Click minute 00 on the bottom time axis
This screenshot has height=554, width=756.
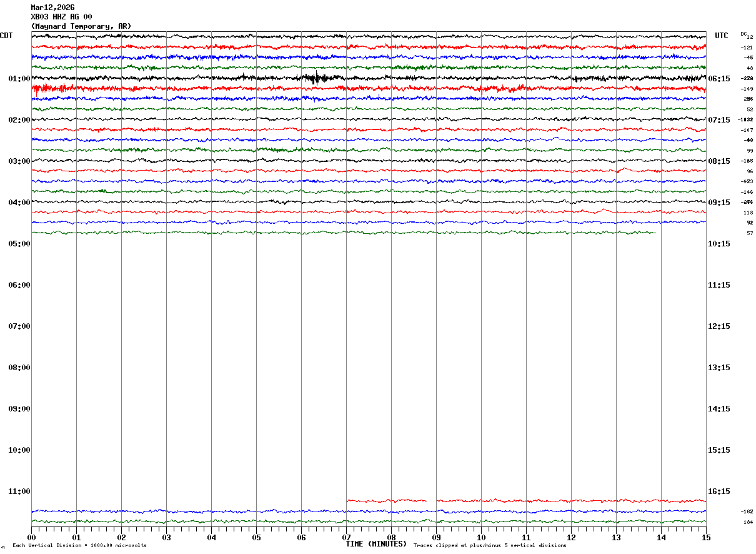pos(31,537)
